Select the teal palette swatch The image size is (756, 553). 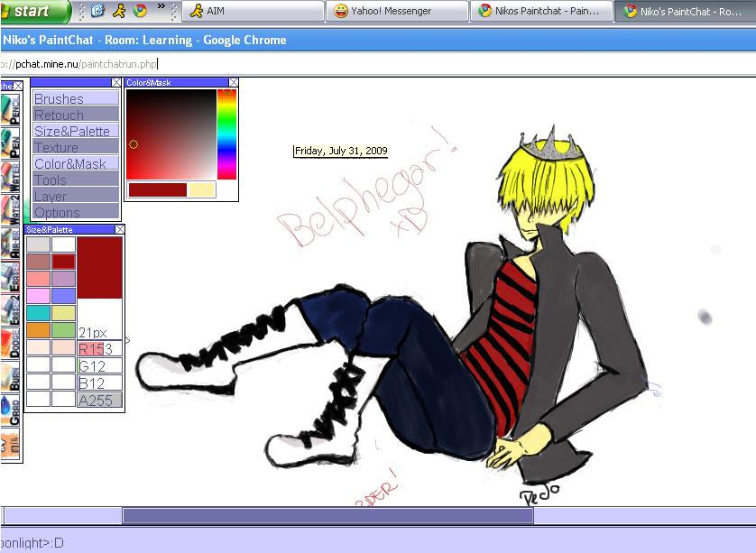click(x=38, y=312)
